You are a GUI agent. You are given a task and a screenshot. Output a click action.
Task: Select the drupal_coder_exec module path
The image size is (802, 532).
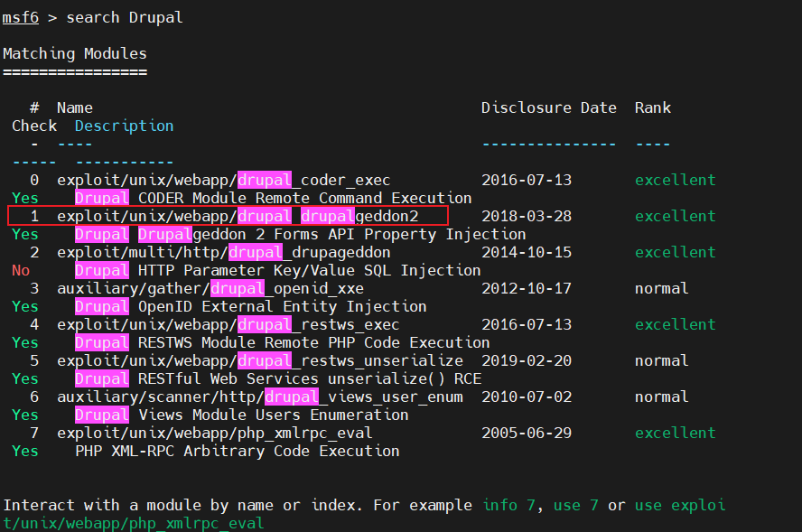coord(223,180)
